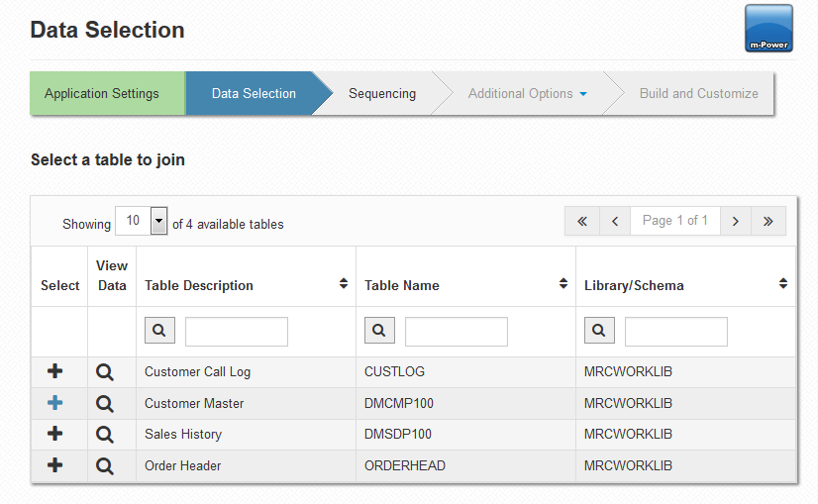Click MRCWORKLIB in the ORDERHEAD row

tap(628, 465)
